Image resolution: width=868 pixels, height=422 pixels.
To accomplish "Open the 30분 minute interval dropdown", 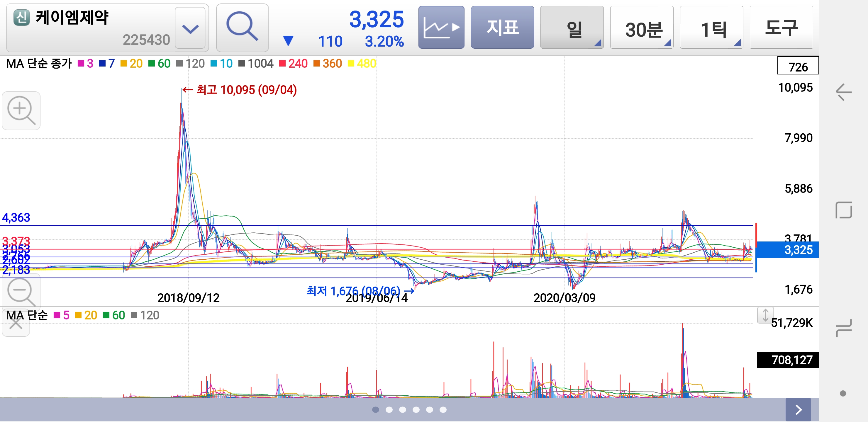I will [641, 27].
